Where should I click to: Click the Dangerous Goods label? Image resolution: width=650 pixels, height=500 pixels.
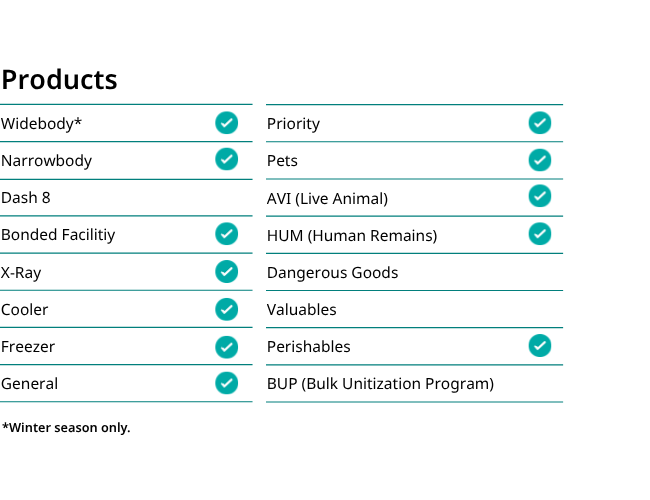[x=332, y=273]
